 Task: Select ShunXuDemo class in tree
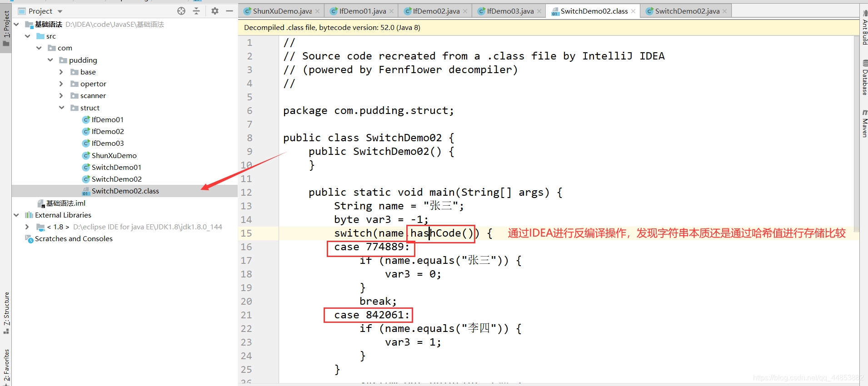pos(114,155)
